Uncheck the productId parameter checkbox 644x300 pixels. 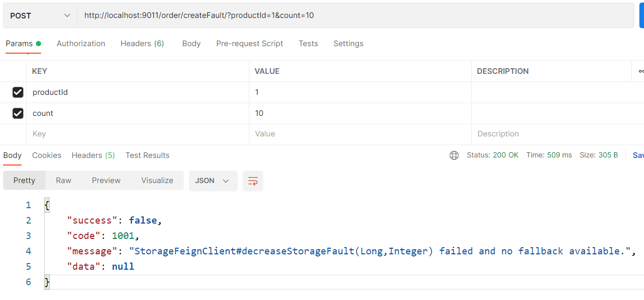point(18,92)
